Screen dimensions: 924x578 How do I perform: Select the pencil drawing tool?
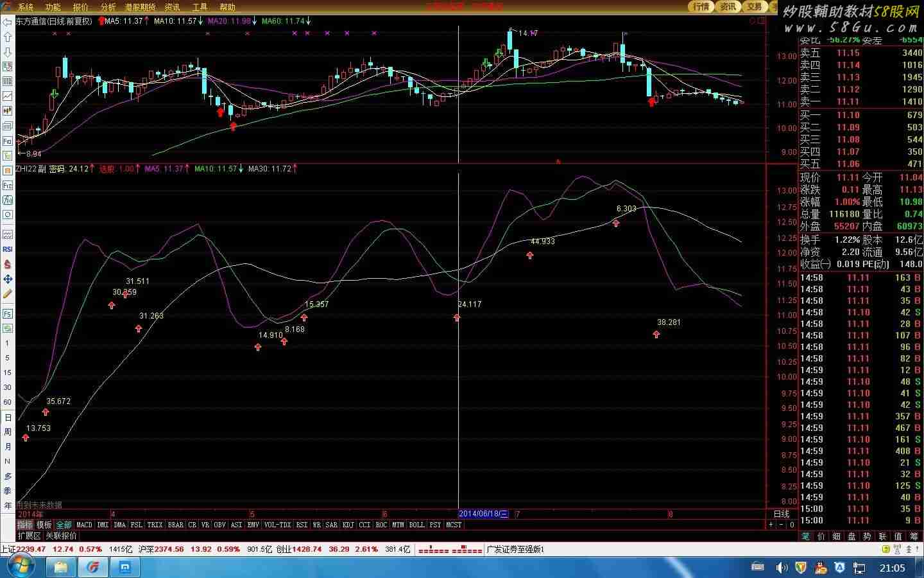[8, 293]
